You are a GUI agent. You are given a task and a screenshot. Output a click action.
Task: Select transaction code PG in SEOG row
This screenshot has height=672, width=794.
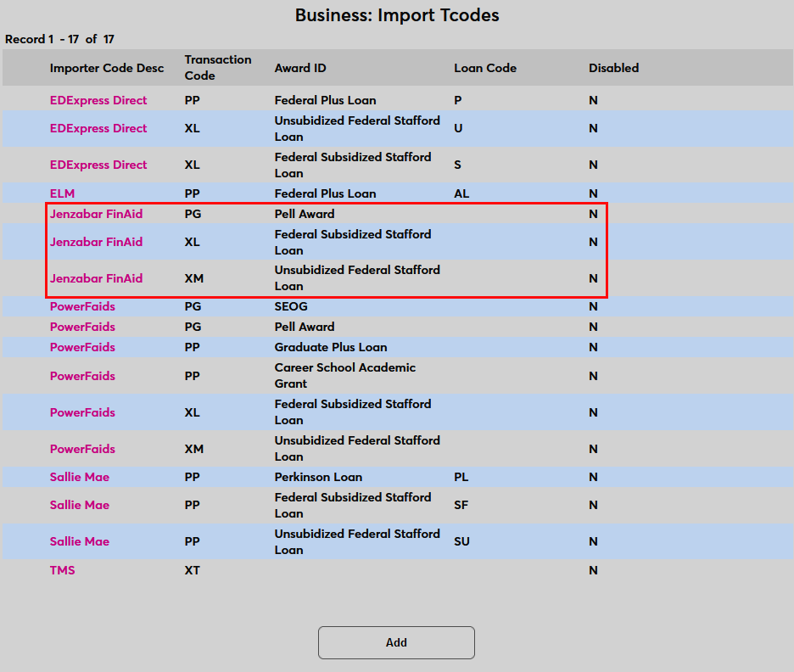pyautogui.click(x=193, y=306)
